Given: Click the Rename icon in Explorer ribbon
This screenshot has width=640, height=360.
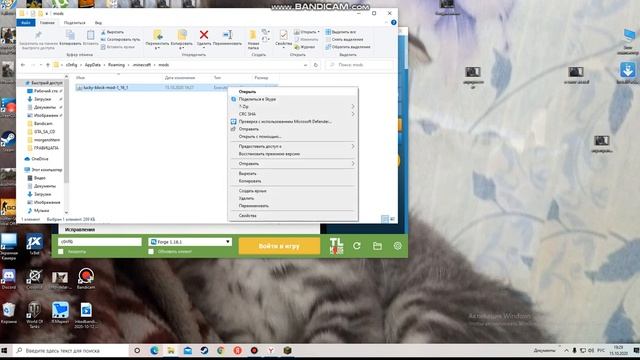Looking at the screenshot, I should [227, 35].
